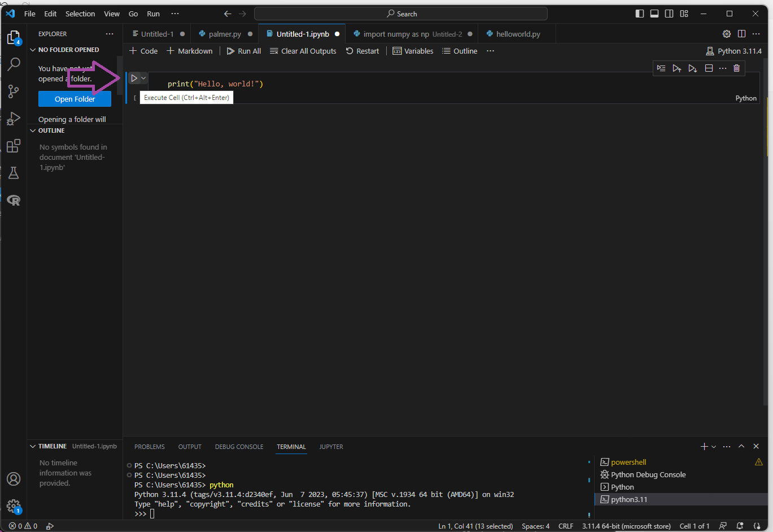This screenshot has height=532, width=773.
Task: Collapse the OUTLINE section
Action: click(33, 130)
